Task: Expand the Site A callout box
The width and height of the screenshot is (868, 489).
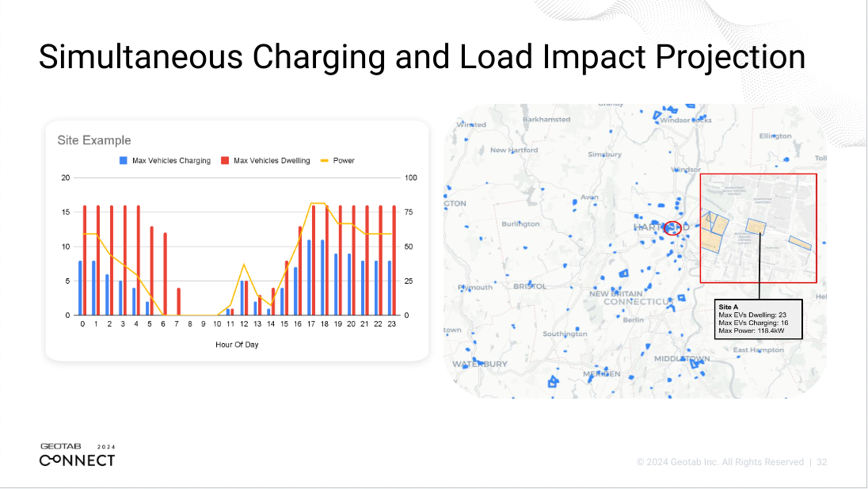Action: 758,319
